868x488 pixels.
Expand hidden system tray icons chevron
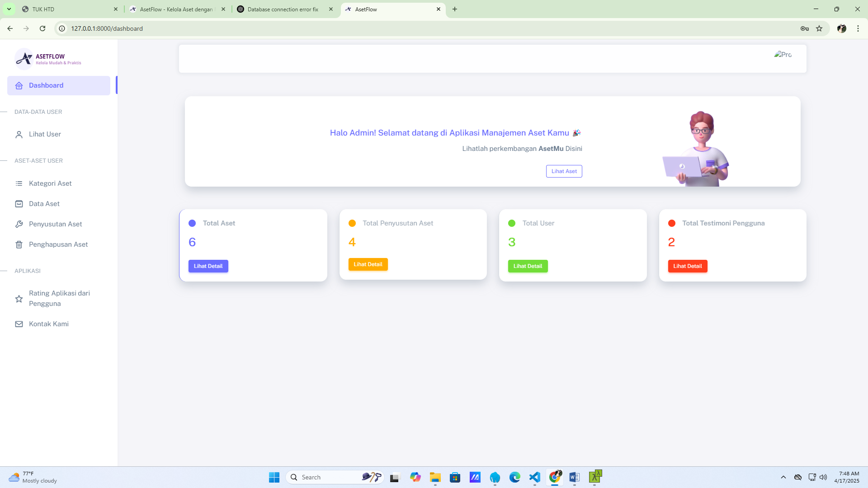783,477
